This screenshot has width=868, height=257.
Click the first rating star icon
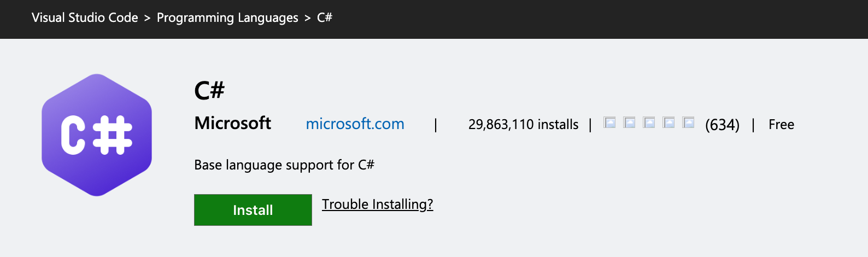tap(609, 122)
